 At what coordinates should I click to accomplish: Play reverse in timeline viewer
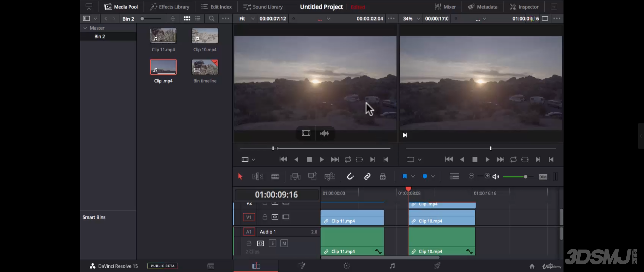point(462,160)
